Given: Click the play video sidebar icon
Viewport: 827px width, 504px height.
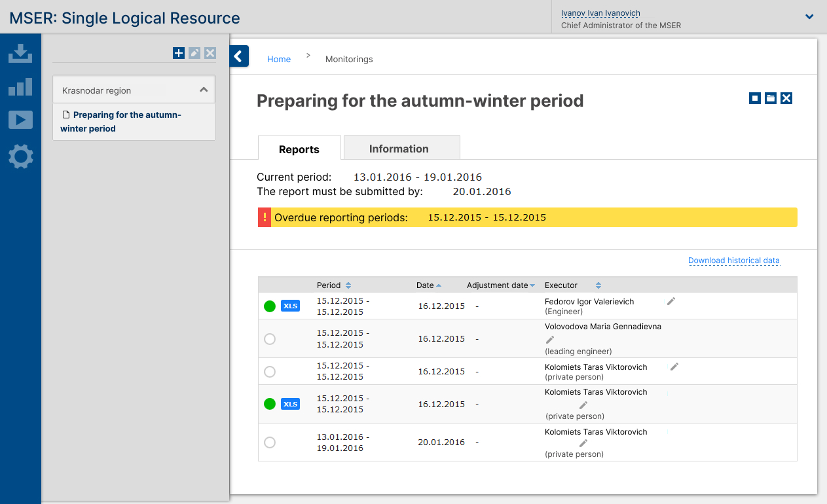Looking at the screenshot, I should point(20,120).
